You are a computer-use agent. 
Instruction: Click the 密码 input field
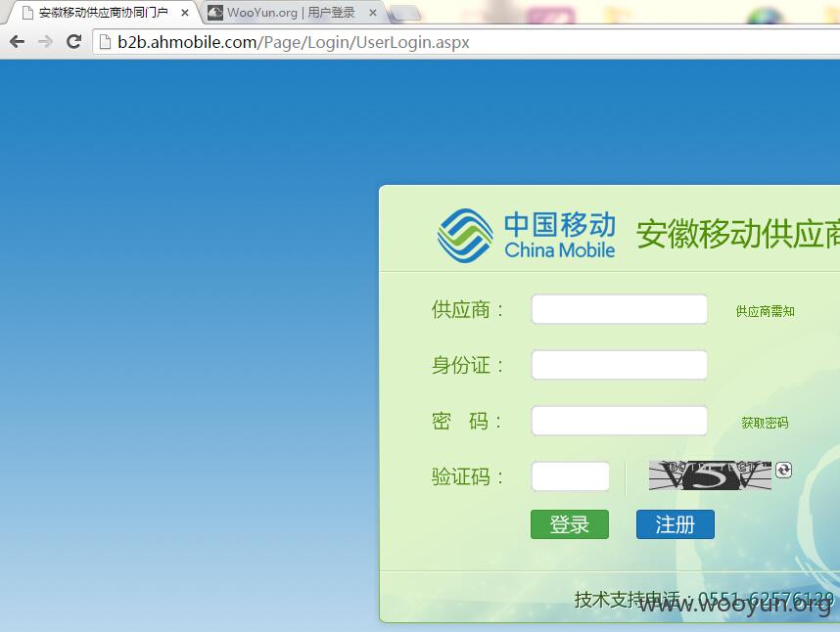620,421
